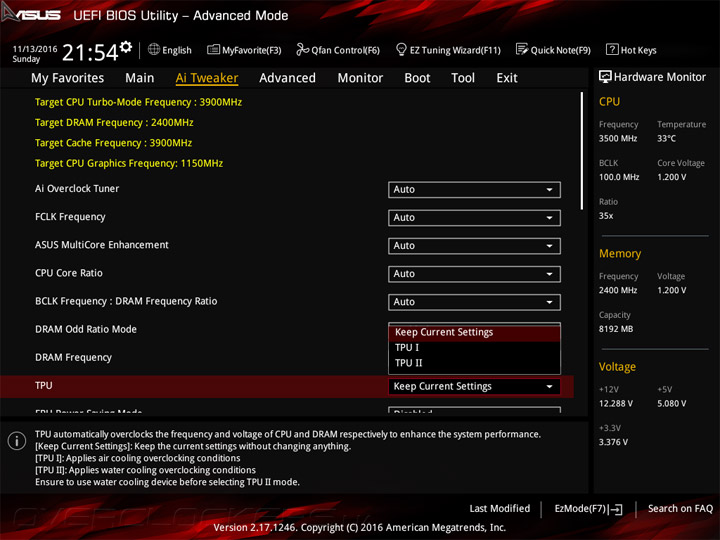Viewport: 720px width, 540px height.
Task: Click the Hot Keys label
Action: (638, 50)
